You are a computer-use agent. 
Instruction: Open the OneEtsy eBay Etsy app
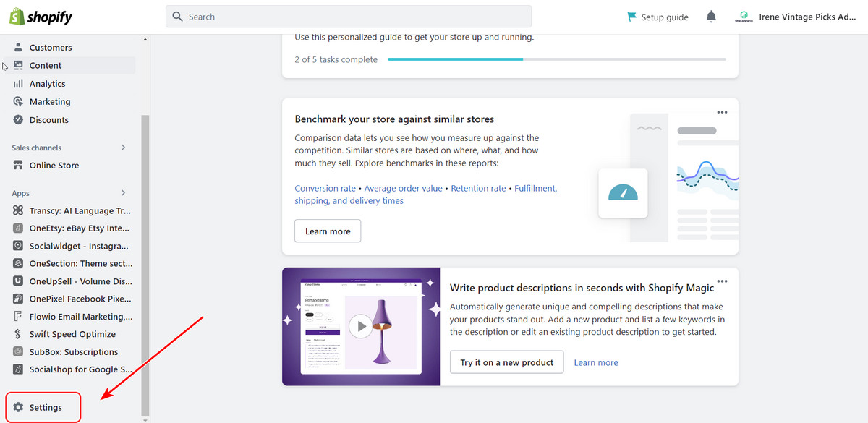coord(72,228)
